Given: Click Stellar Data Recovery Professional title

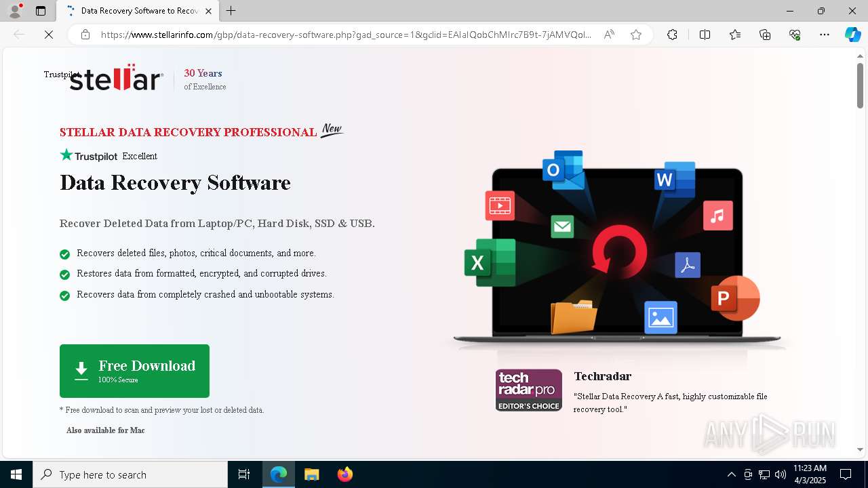Looking at the screenshot, I should [188, 132].
